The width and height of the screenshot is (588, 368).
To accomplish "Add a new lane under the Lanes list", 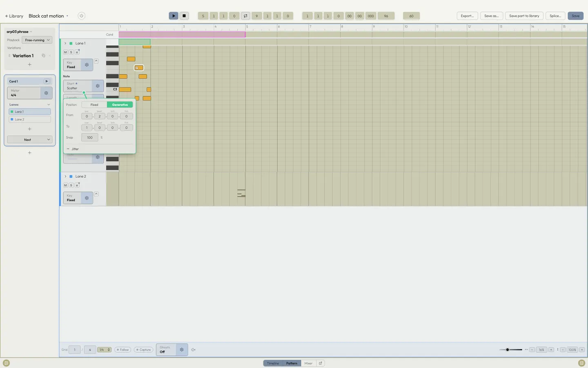I will click(29, 129).
